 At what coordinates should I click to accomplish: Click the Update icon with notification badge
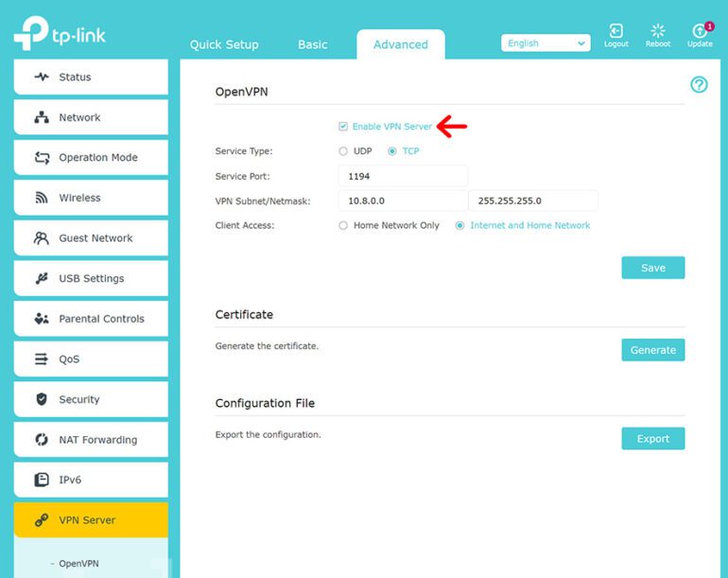[x=700, y=32]
